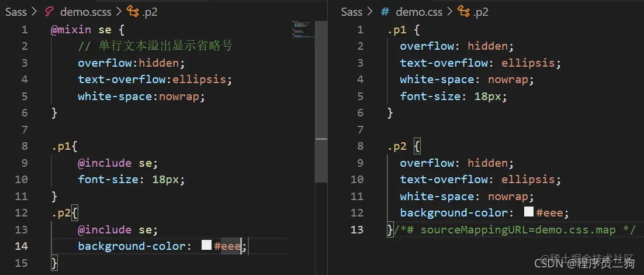The width and height of the screenshot is (644, 275).
Task: Click the CSS hash icon beside demo.css
Action: click(385, 12)
